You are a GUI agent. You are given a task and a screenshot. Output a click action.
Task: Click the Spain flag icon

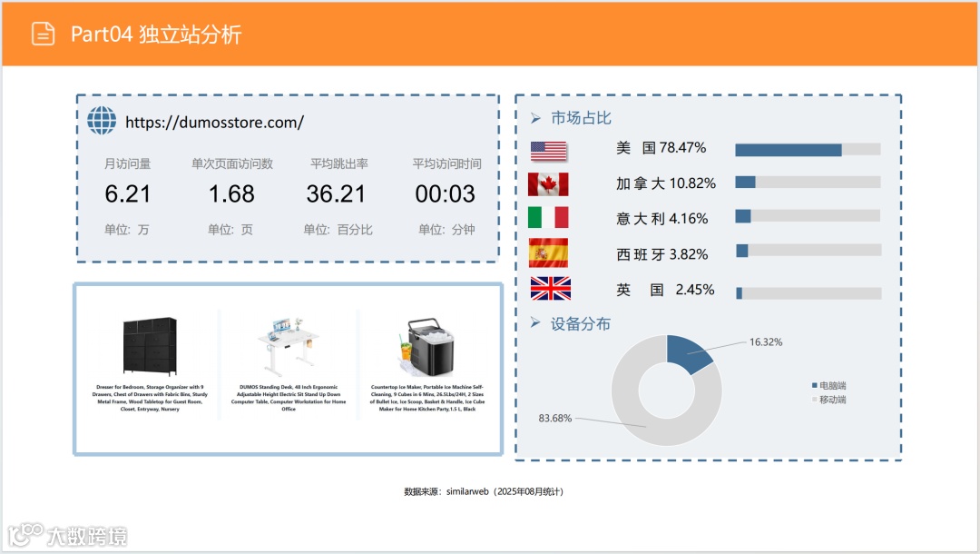pos(548,252)
